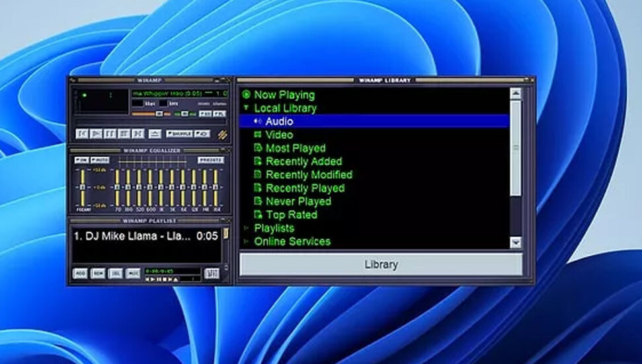The image size is (642, 364).
Task: Expand the Playlists tree node
Action: pyautogui.click(x=246, y=228)
